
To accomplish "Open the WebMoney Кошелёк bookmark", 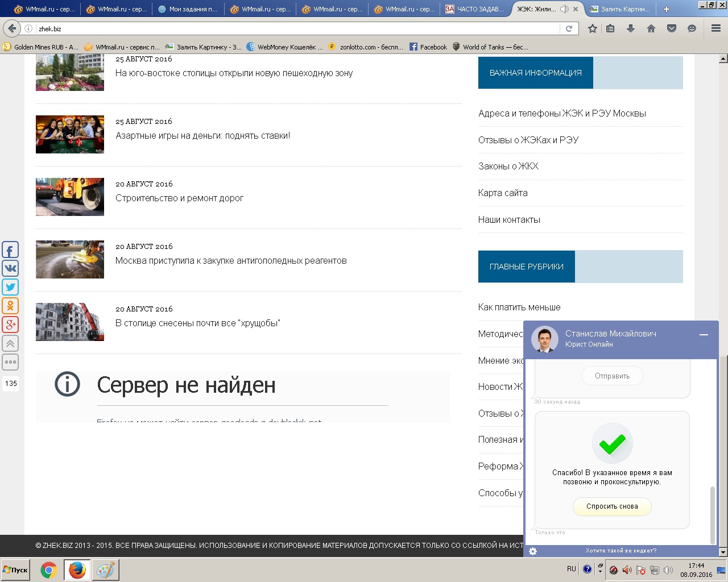I will click(284, 47).
